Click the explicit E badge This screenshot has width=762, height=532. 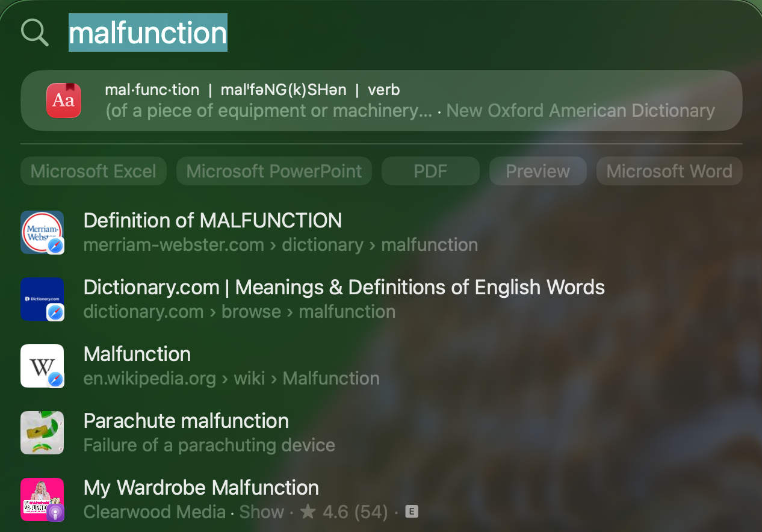(x=412, y=512)
